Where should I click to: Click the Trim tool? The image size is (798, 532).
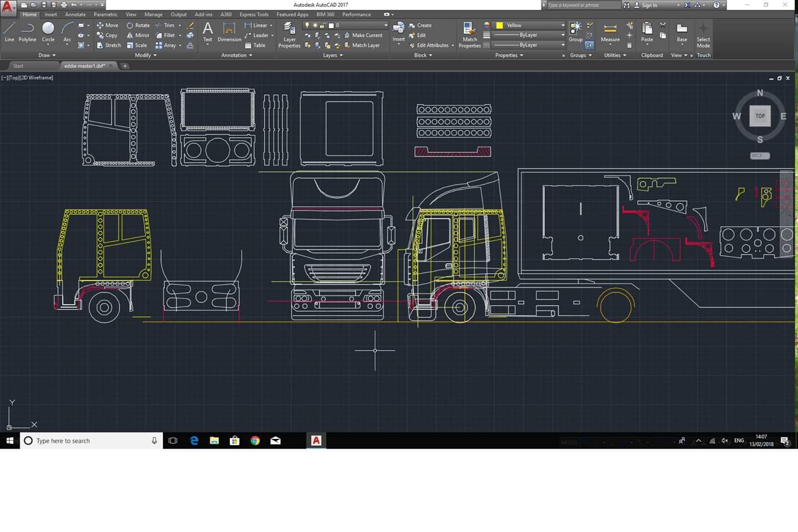[165, 25]
